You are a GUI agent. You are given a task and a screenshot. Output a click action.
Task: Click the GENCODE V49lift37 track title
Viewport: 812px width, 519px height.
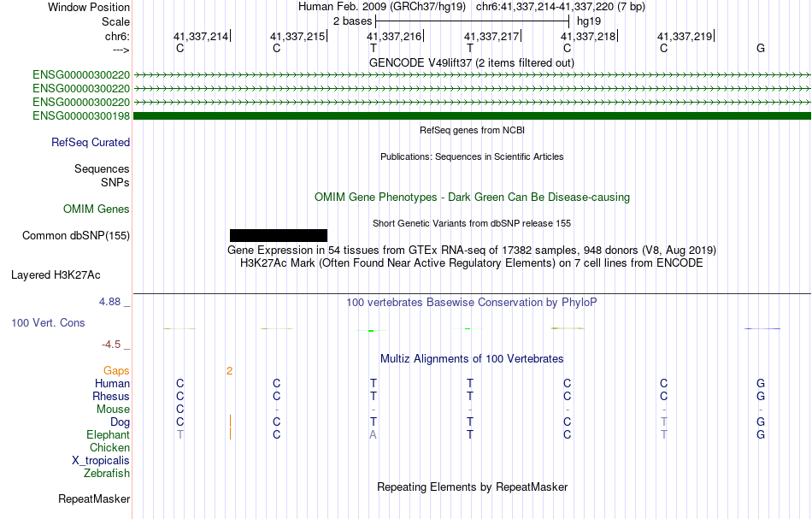point(471,63)
